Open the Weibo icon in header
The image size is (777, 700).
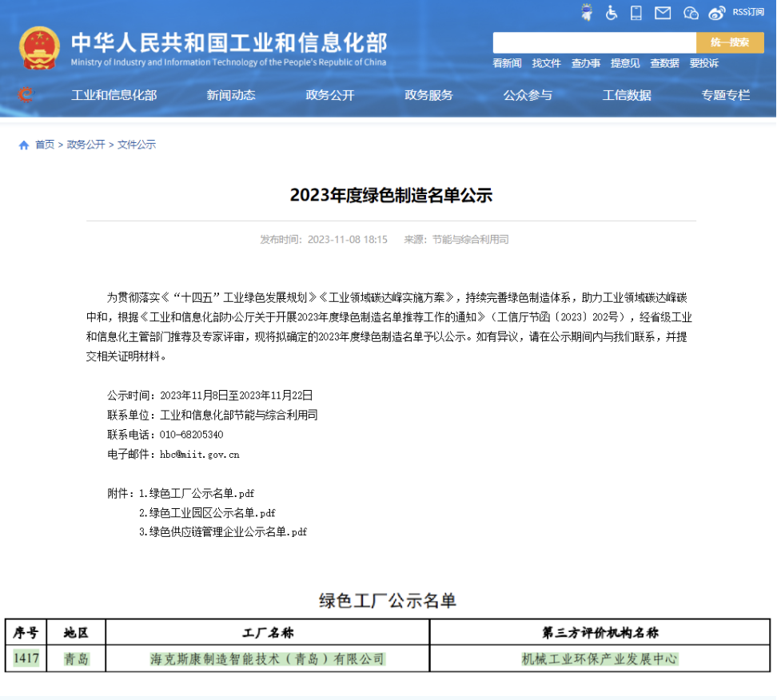[x=716, y=13]
